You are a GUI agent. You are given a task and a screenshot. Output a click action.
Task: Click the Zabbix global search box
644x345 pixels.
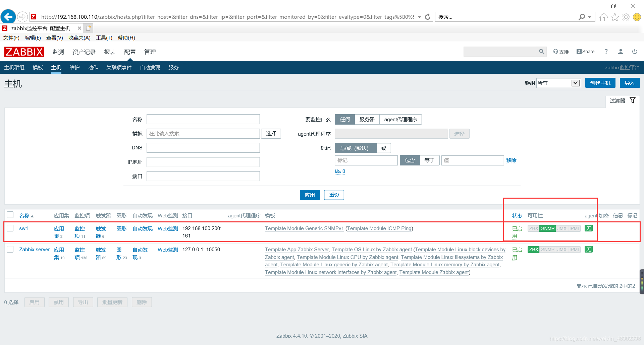coord(501,52)
